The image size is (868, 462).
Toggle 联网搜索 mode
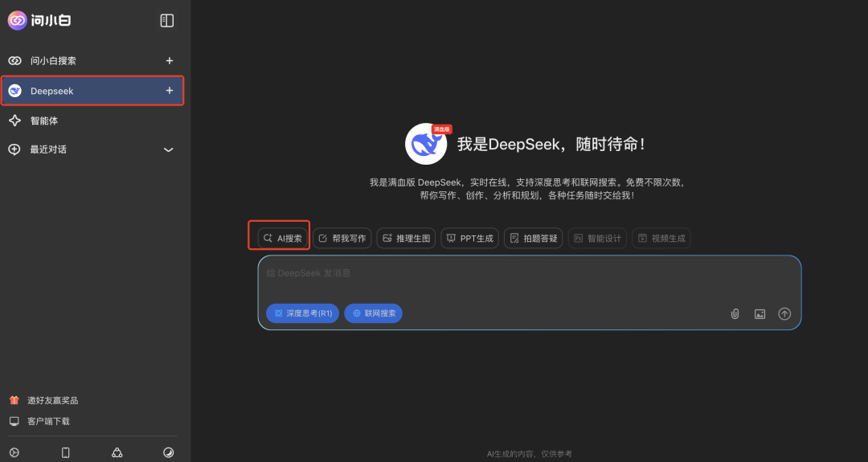coord(373,313)
